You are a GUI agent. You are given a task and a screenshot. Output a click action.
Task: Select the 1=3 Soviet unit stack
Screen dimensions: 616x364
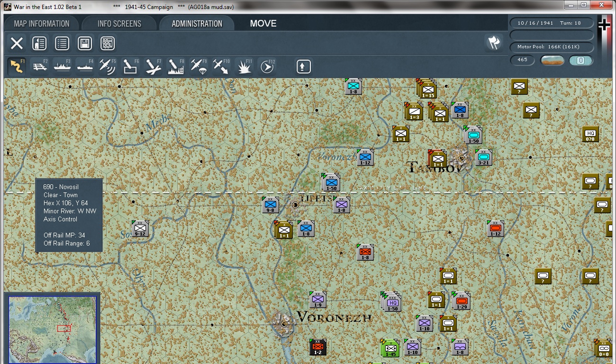[414, 111]
